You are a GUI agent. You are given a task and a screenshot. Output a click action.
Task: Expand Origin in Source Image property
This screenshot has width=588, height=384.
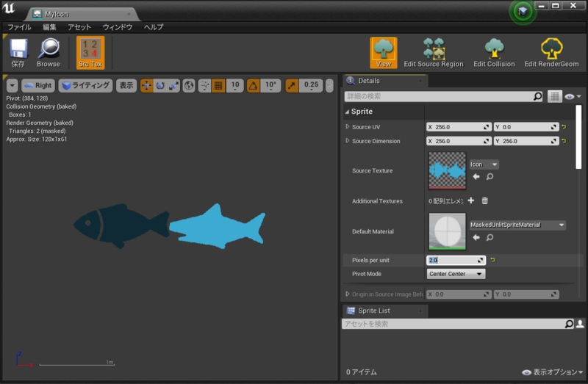point(347,294)
